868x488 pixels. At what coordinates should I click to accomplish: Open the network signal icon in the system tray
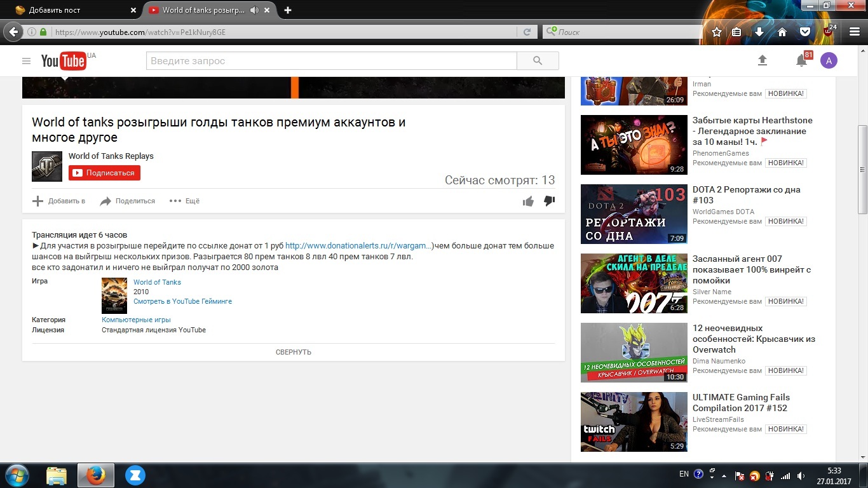pyautogui.click(x=785, y=475)
